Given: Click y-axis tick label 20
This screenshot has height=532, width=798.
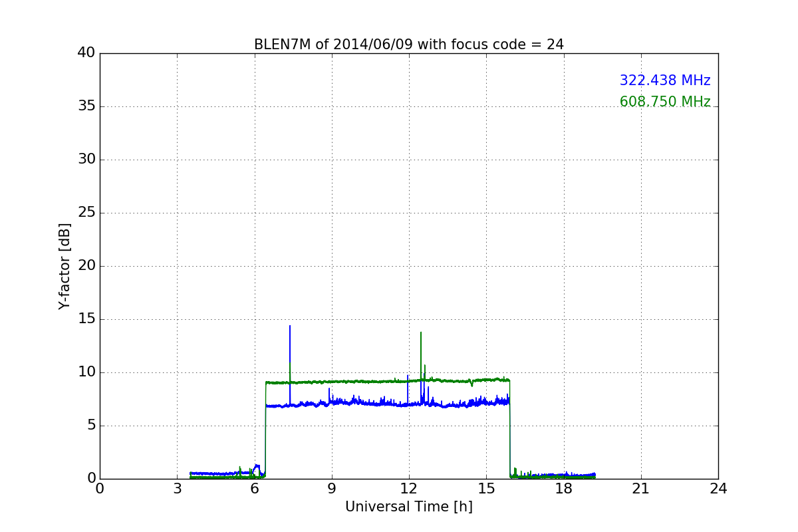Looking at the screenshot, I should (86, 266).
